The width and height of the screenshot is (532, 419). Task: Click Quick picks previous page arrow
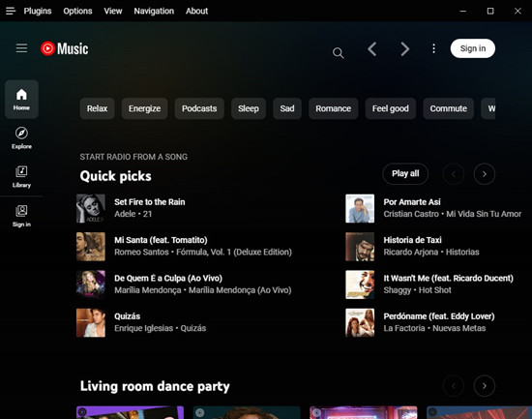(454, 174)
